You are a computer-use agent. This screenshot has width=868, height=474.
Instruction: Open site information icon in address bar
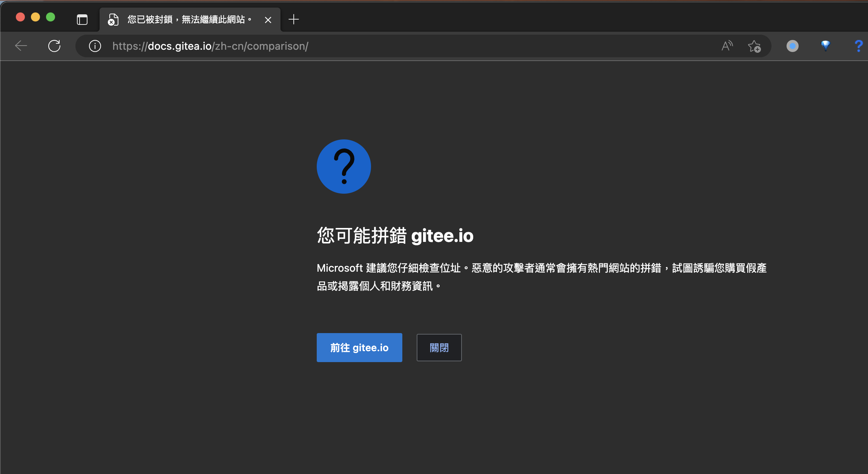tap(95, 46)
